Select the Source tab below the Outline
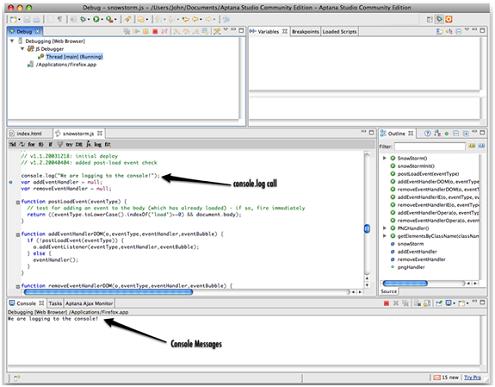The width and height of the screenshot is (495, 387). (x=389, y=291)
